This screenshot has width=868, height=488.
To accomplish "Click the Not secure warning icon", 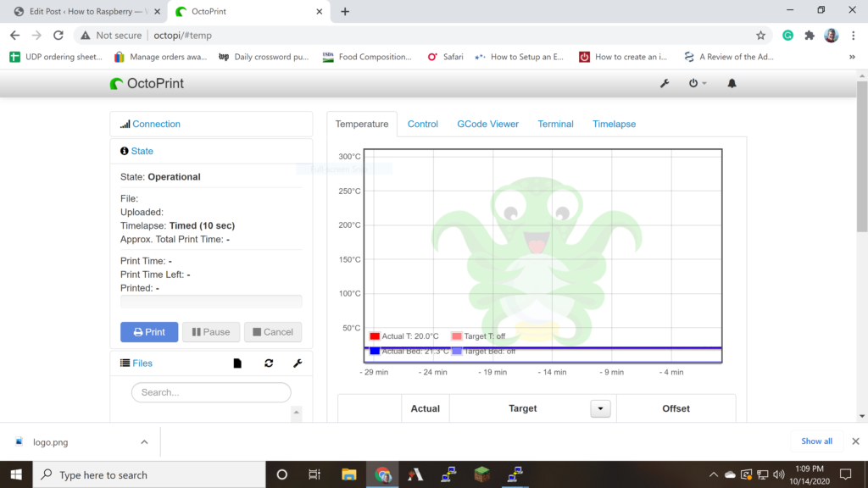I will pos(86,36).
